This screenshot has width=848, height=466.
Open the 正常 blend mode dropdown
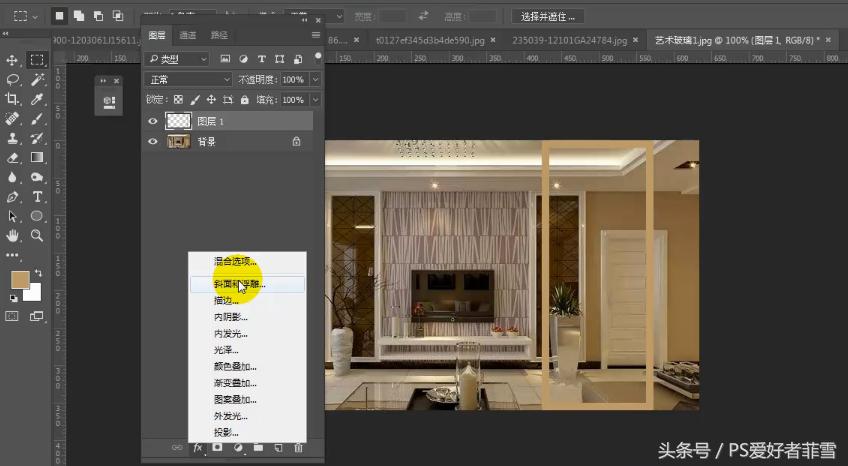[x=188, y=79]
